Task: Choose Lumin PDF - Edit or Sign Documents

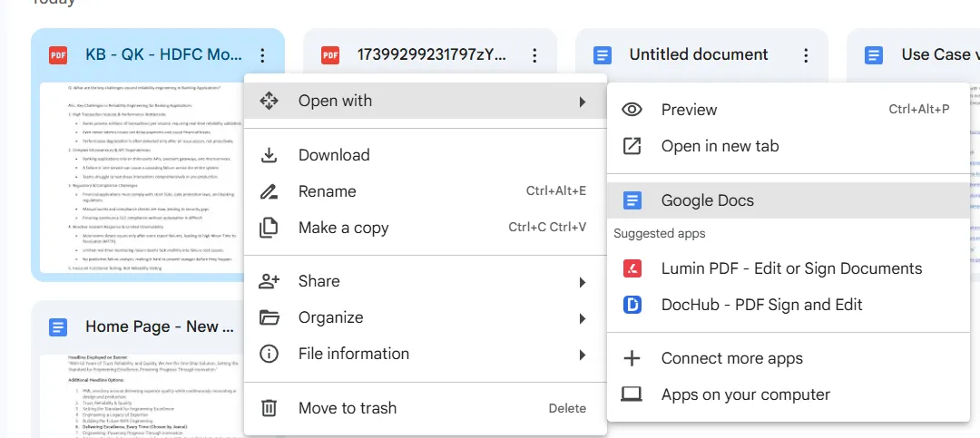Action: point(789,268)
